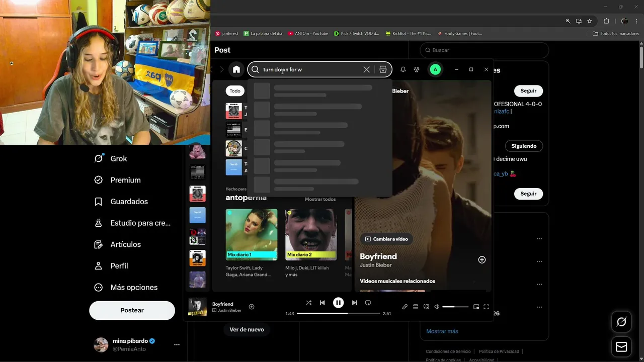Screen dimensions: 644x362
Task: Open Artículos in X sidebar
Action: [x=118, y=244]
